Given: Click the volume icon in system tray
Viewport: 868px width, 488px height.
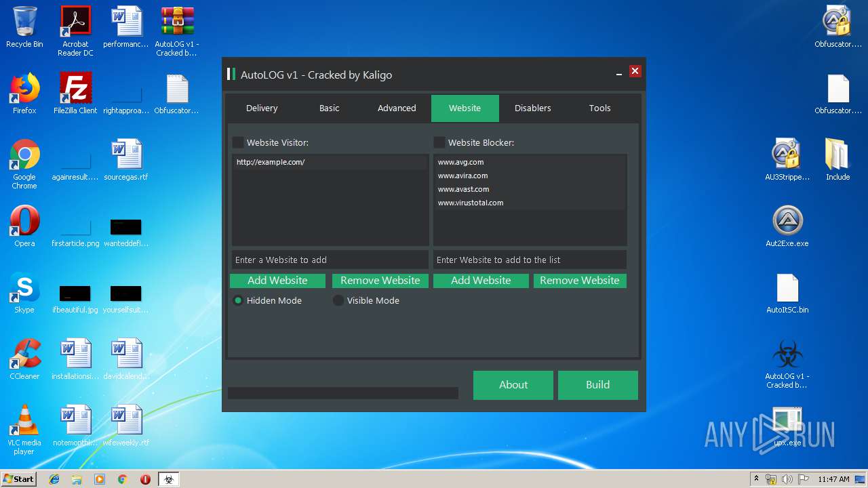Looking at the screenshot, I should [787, 479].
